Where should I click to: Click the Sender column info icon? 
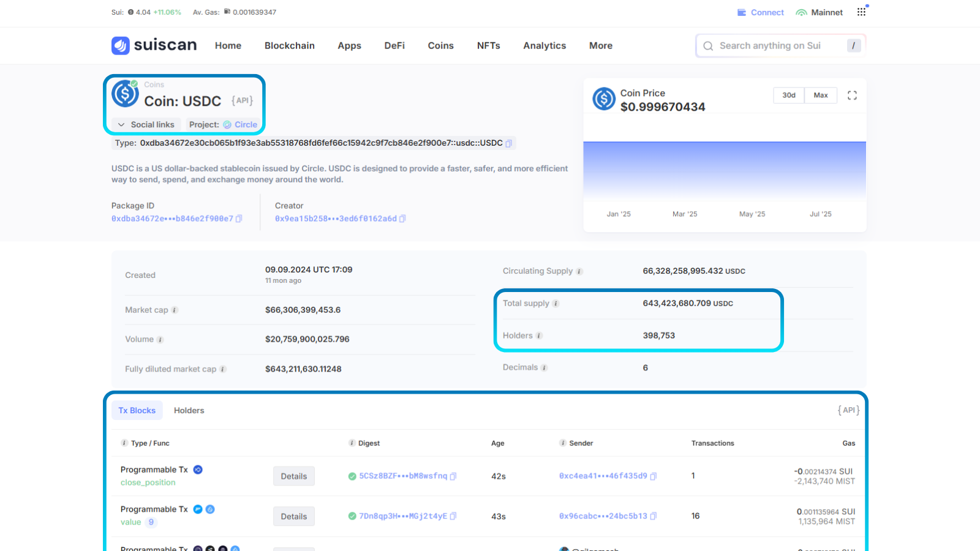pyautogui.click(x=562, y=443)
